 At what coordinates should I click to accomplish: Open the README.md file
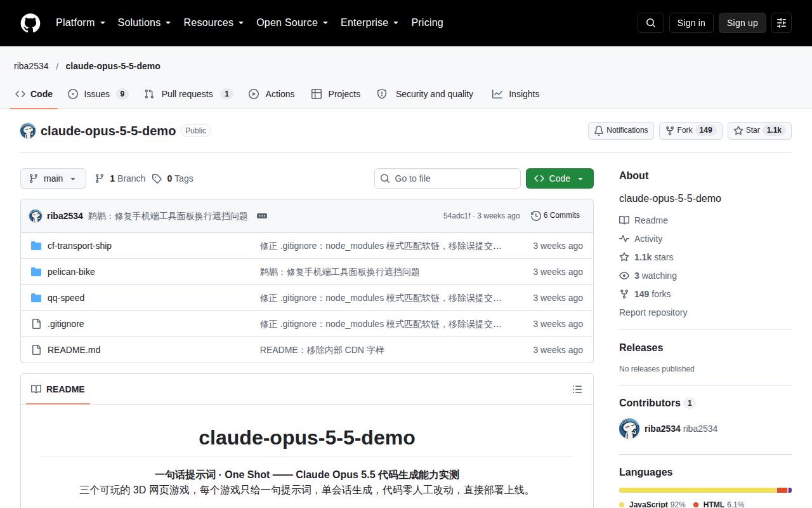(74, 350)
